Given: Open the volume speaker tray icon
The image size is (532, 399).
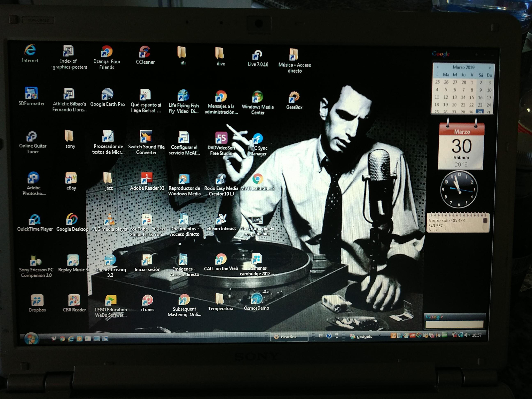Looking at the screenshot, I should [x=467, y=335].
